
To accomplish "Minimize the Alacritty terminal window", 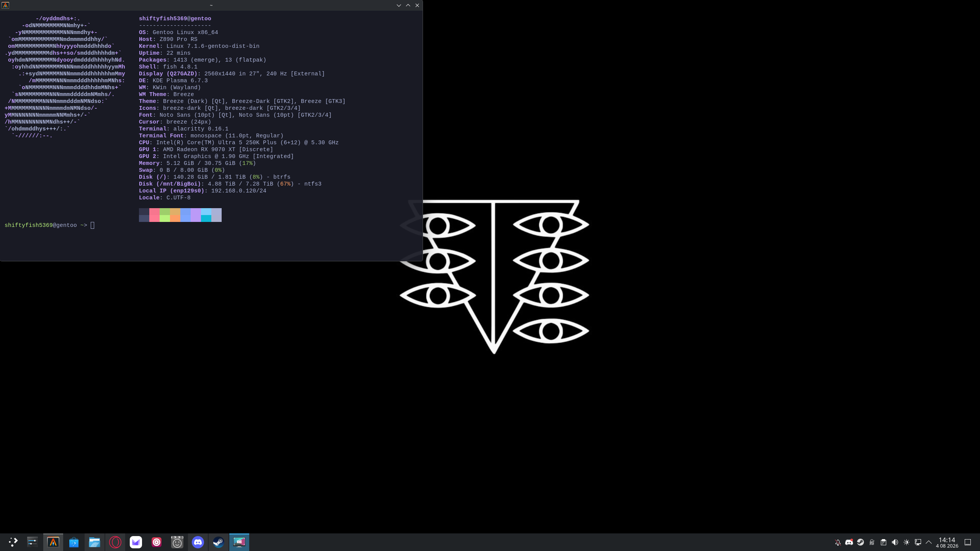I will coord(399,5).
